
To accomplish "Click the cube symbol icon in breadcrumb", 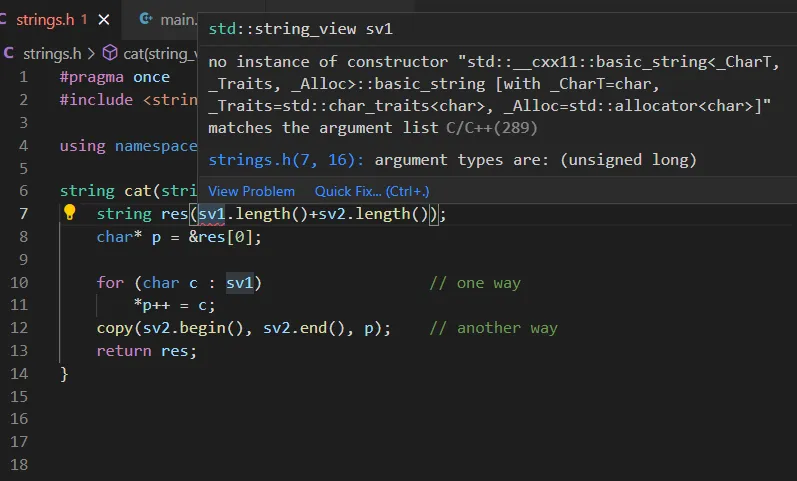I will tap(110, 53).
